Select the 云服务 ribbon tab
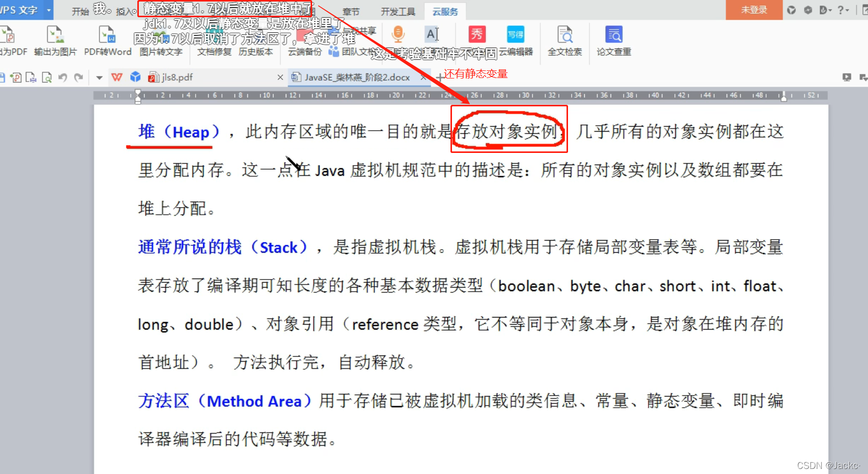The width and height of the screenshot is (868, 474). click(x=445, y=12)
